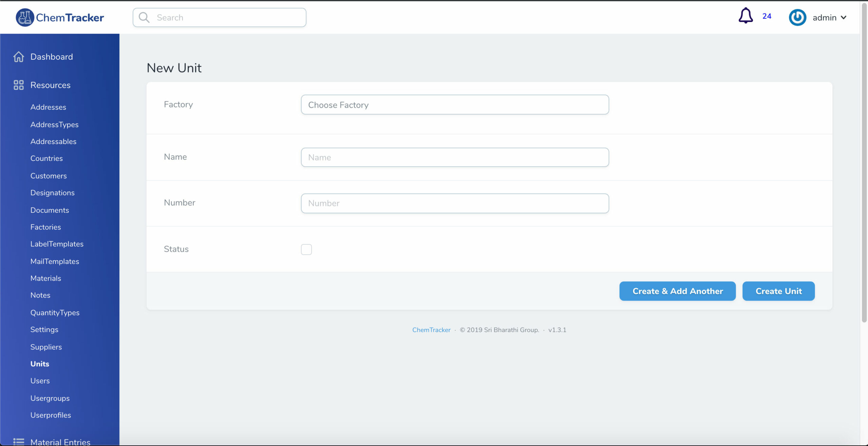Go to Suppliers in the sidebar

(x=46, y=347)
